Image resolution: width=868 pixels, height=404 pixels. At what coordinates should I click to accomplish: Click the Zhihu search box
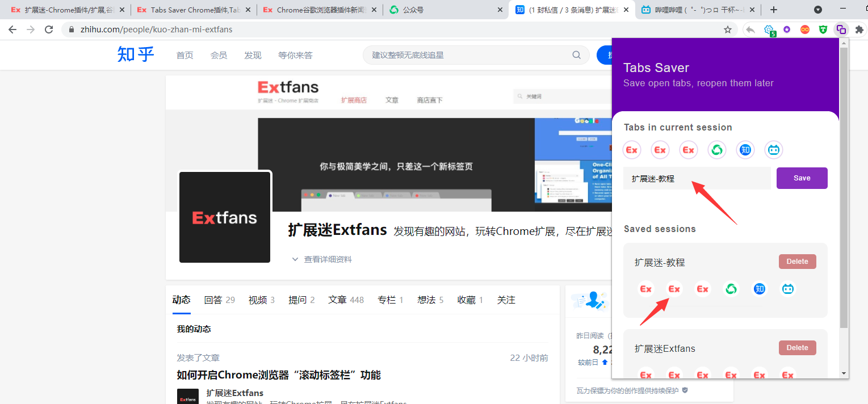[x=477, y=55]
